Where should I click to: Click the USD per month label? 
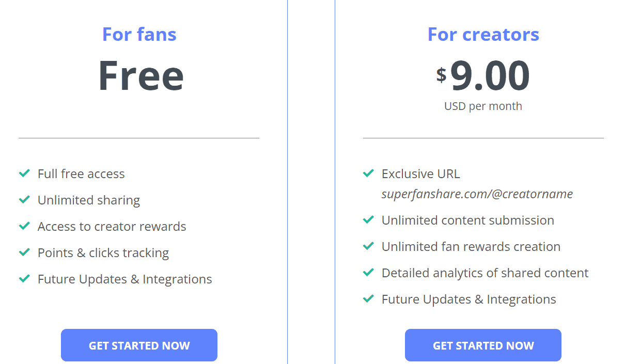tap(483, 106)
